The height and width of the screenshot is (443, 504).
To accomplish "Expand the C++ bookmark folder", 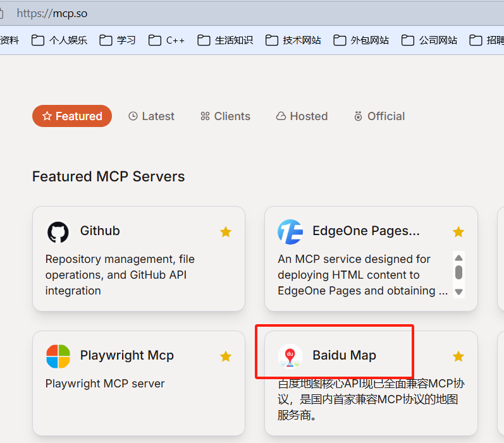I will (x=167, y=40).
